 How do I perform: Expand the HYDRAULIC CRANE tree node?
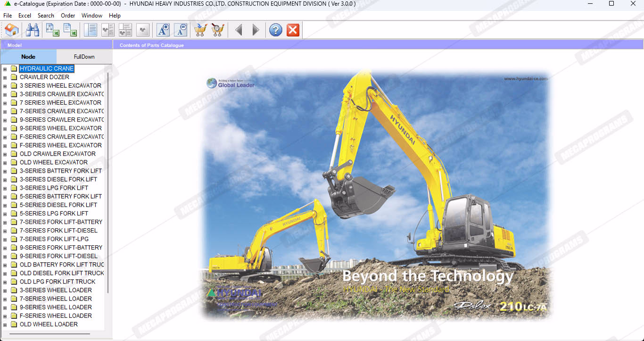point(5,69)
